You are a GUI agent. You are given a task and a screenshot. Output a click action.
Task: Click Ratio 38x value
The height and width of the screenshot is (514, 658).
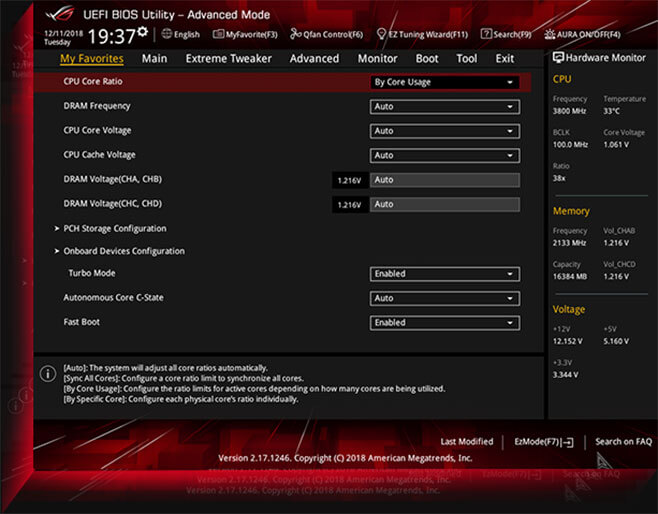[x=559, y=178]
